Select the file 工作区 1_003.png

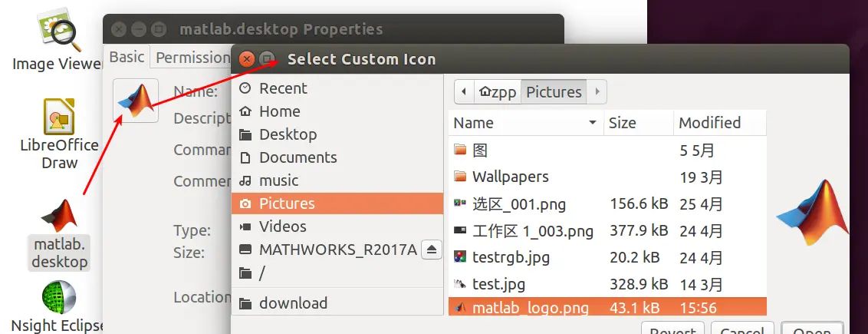pyautogui.click(x=607, y=230)
